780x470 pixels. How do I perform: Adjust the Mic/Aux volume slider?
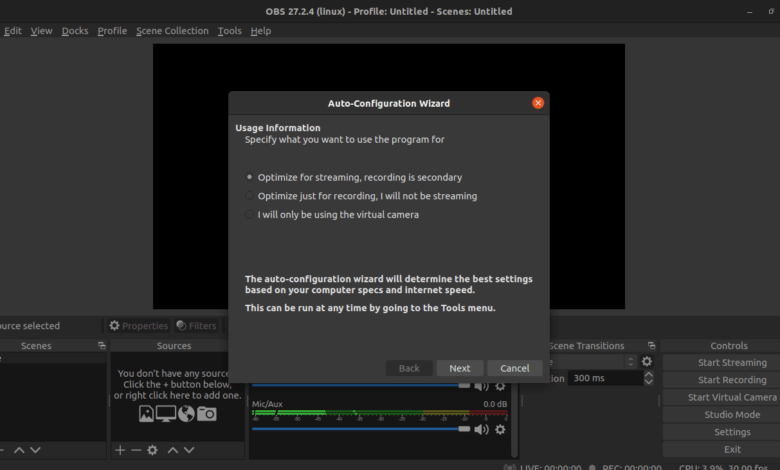361,429
